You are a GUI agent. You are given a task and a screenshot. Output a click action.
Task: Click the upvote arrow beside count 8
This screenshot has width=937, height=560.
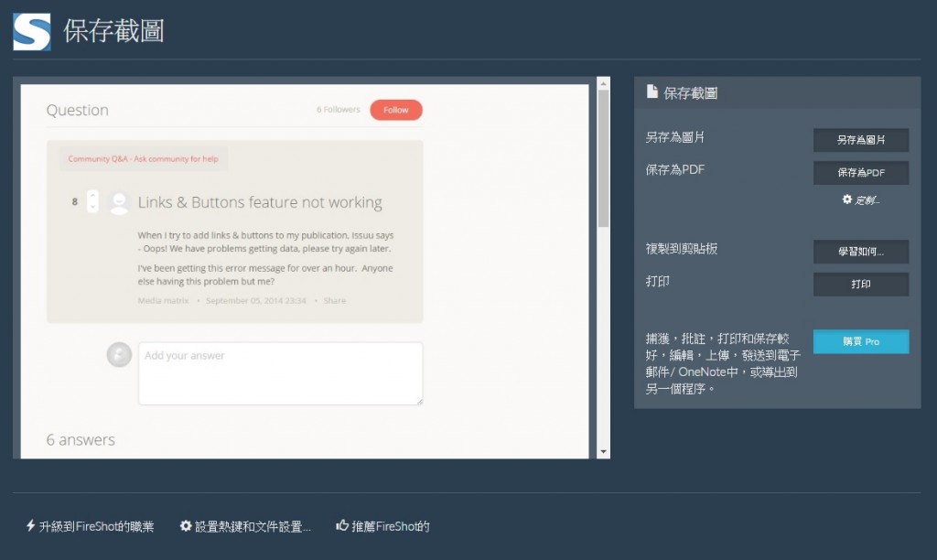click(x=92, y=196)
